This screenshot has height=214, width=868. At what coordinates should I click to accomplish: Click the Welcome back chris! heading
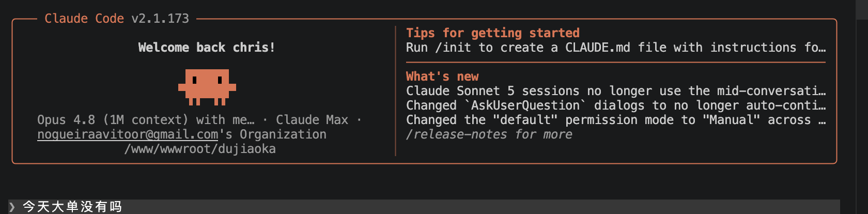[x=207, y=48]
